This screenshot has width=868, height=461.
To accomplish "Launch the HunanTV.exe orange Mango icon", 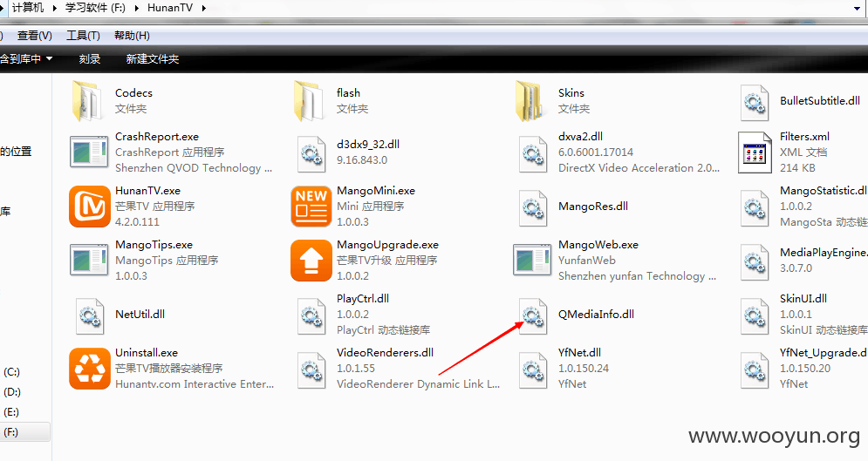I will coord(90,207).
